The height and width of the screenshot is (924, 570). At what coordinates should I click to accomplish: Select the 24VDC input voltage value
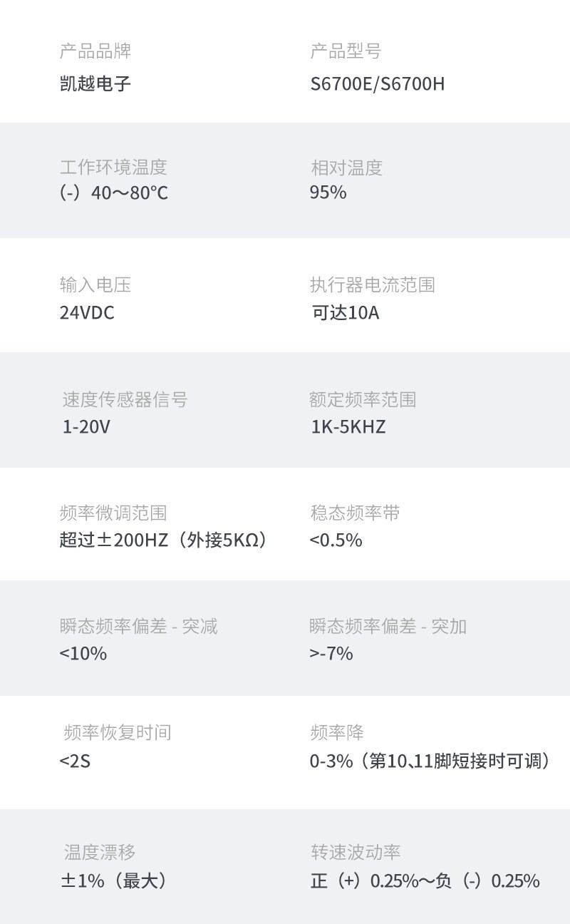pyautogui.click(x=87, y=313)
